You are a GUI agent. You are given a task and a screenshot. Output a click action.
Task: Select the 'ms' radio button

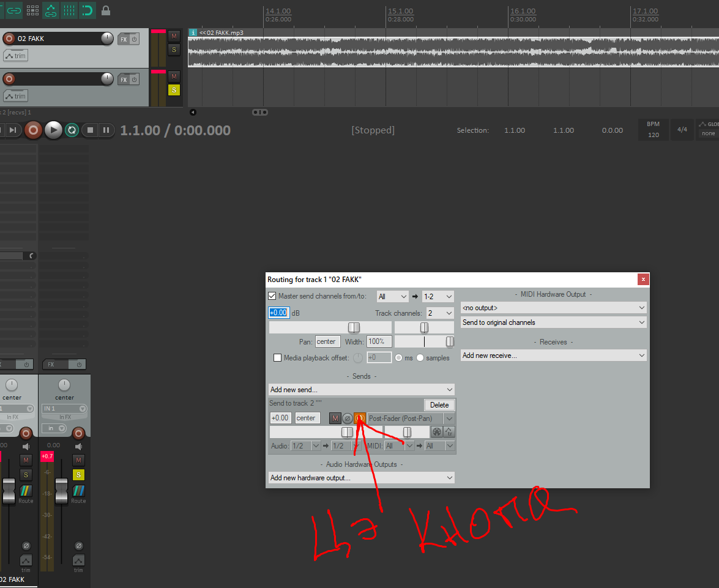pos(398,358)
